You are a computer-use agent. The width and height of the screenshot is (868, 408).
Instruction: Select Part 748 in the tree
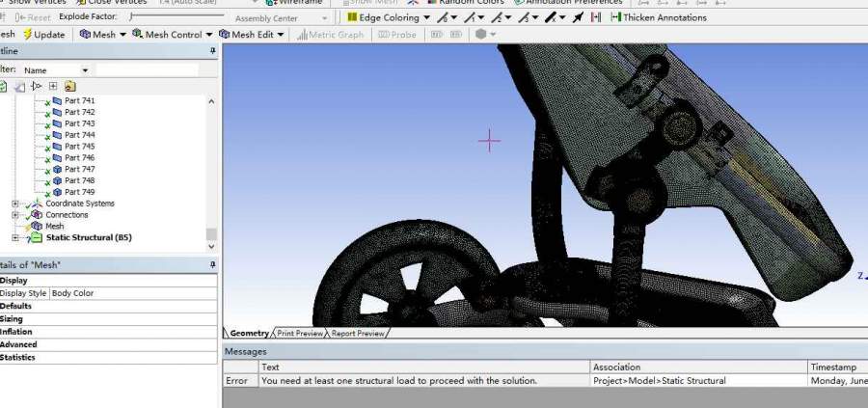[79, 180]
